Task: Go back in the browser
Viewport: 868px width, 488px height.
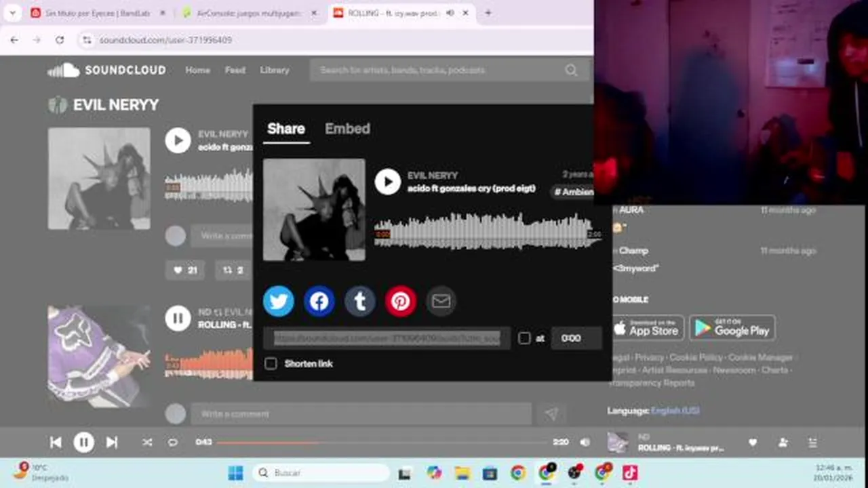Action: click(x=14, y=40)
